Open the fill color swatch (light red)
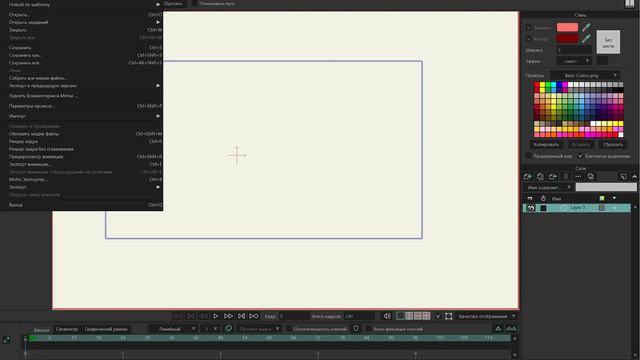This screenshot has height=360, width=640. 567,27
